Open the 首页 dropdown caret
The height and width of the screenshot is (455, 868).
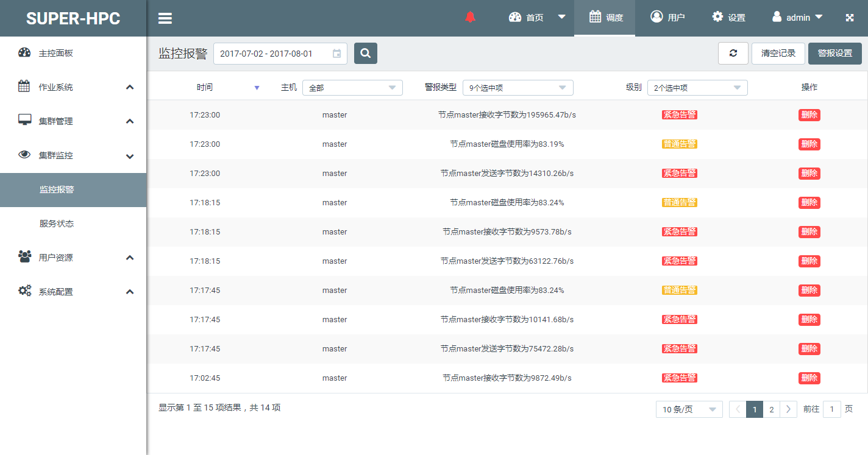[562, 17]
